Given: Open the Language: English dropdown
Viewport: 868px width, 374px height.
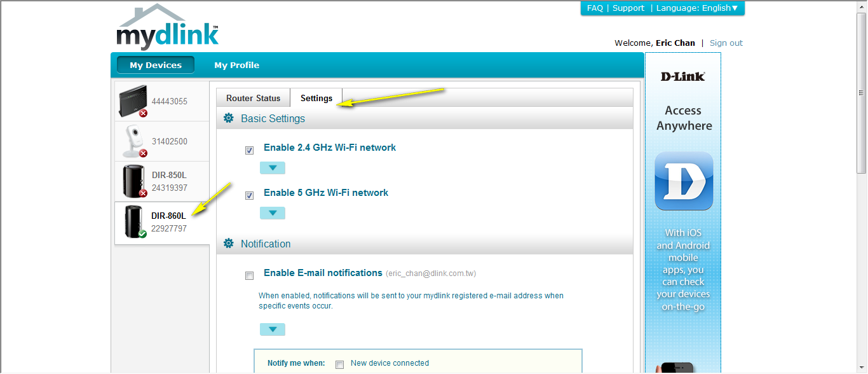Looking at the screenshot, I should (696, 8).
